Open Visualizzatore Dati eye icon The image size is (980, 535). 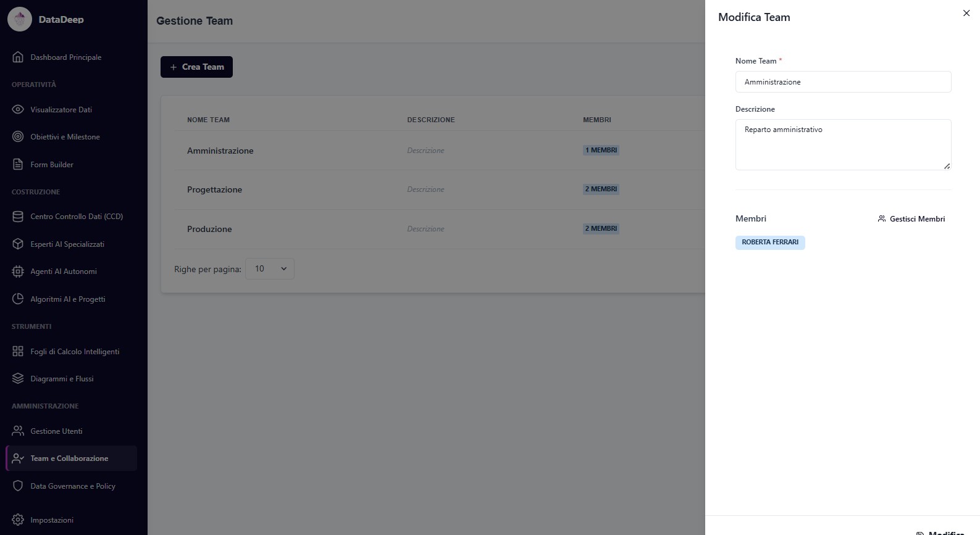[18, 110]
